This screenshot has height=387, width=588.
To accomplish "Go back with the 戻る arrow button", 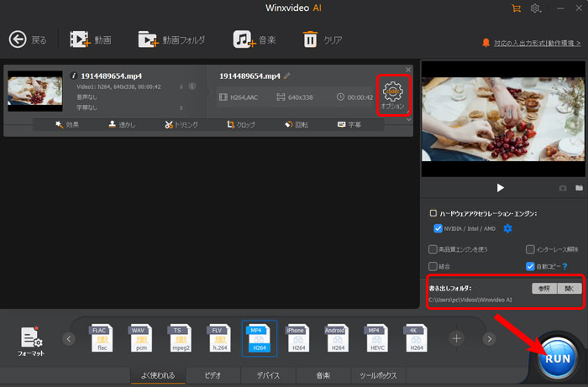I will pos(18,39).
